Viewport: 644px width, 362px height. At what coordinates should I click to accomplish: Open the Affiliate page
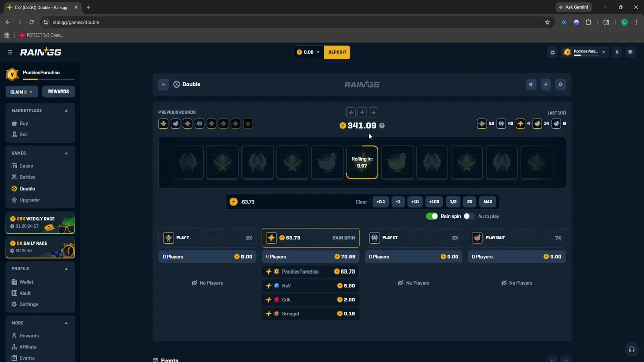(28, 347)
